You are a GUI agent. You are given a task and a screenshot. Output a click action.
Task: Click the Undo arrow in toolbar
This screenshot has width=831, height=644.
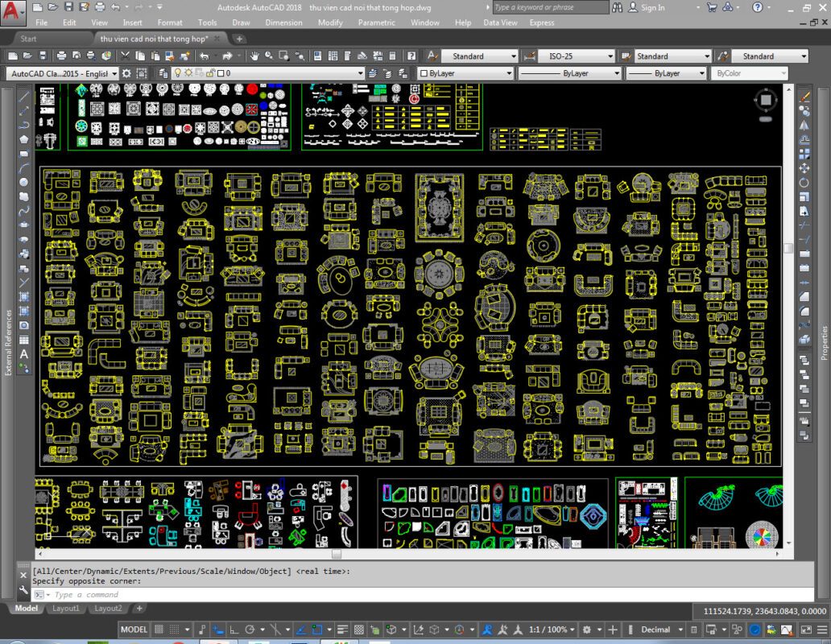tap(204, 56)
